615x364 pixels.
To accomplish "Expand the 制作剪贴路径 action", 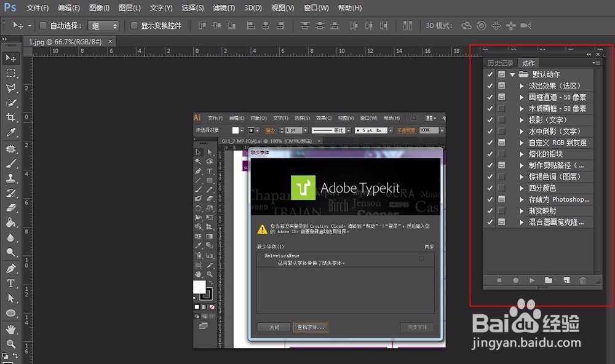I will point(522,165).
